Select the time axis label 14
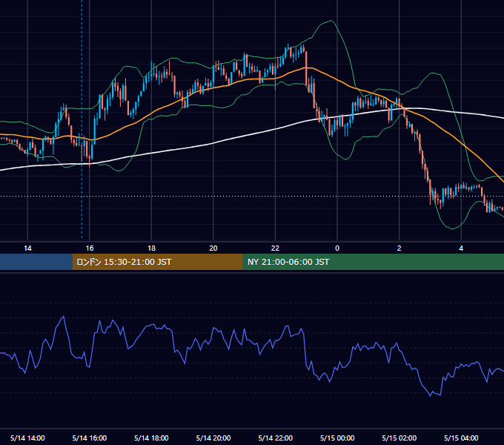 coord(27,248)
